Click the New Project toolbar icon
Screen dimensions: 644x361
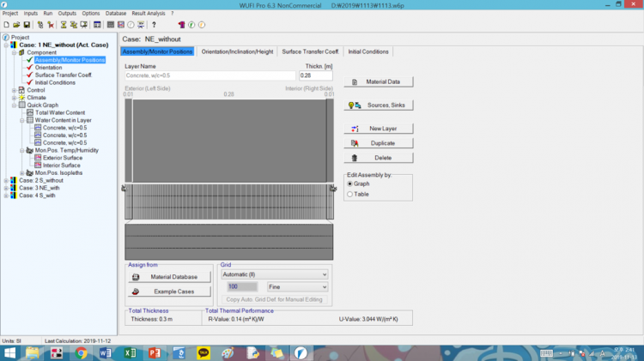click(x=6, y=25)
